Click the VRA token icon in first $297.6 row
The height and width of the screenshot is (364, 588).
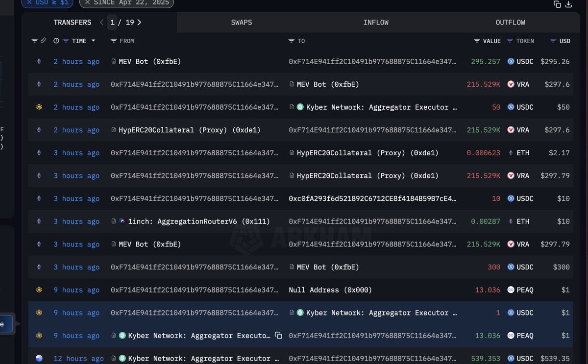[511, 84]
